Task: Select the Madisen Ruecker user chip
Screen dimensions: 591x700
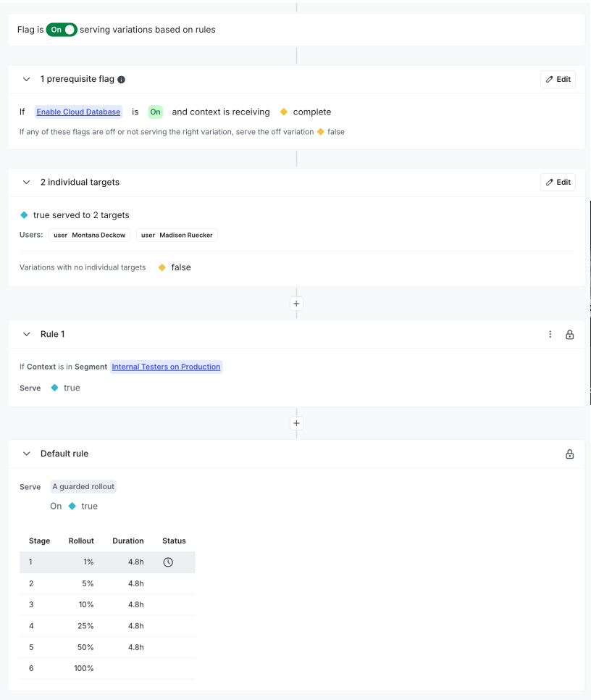Action: tap(177, 235)
